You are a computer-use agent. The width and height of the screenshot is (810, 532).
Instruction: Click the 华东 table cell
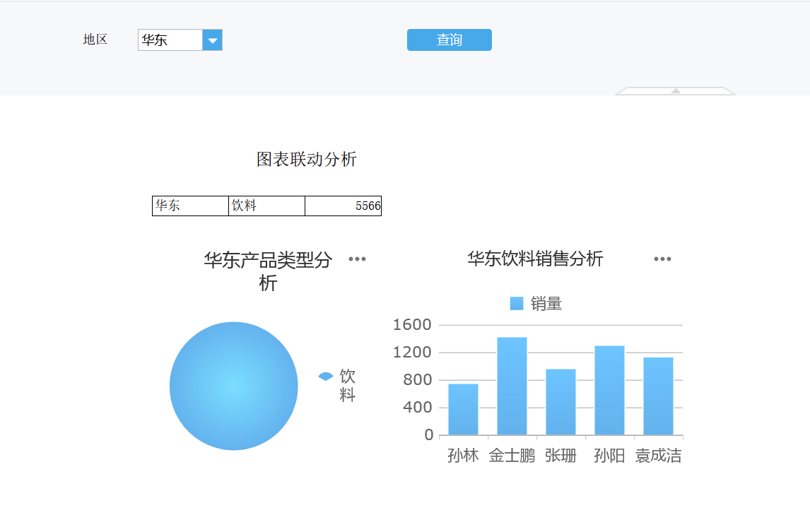tap(190, 206)
